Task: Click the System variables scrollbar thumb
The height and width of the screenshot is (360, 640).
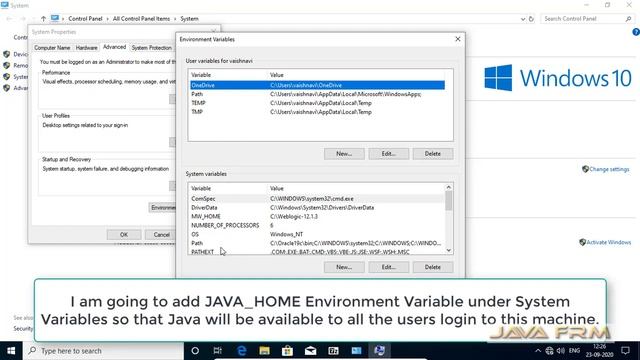Action: (x=449, y=201)
